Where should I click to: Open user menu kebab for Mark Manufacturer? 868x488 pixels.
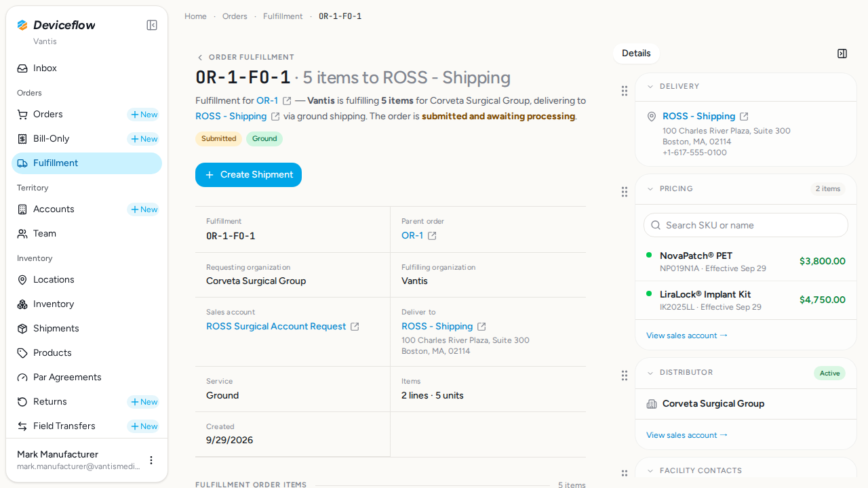tap(151, 460)
